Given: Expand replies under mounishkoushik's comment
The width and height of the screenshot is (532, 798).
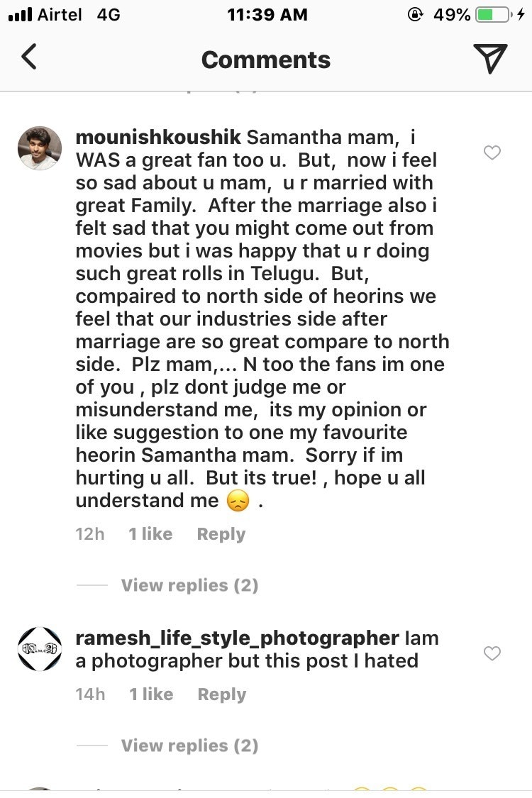Looking at the screenshot, I should pyautogui.click(x=189, y=585).
